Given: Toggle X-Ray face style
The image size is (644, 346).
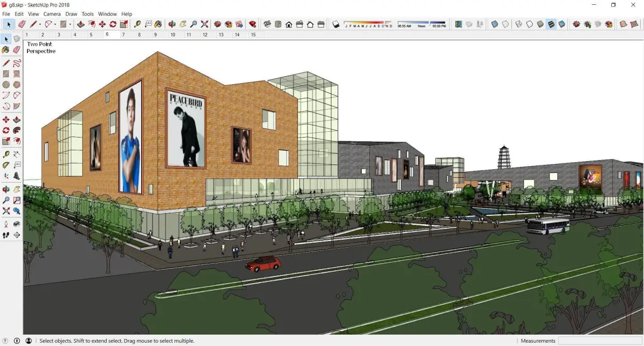Looking at the screenshot, I should coord(494,24).
